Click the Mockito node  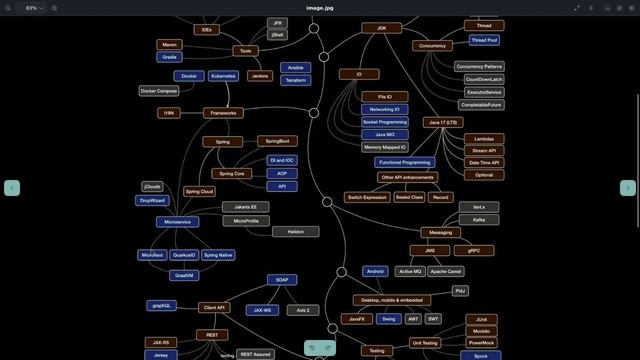[x=482, y=331]
